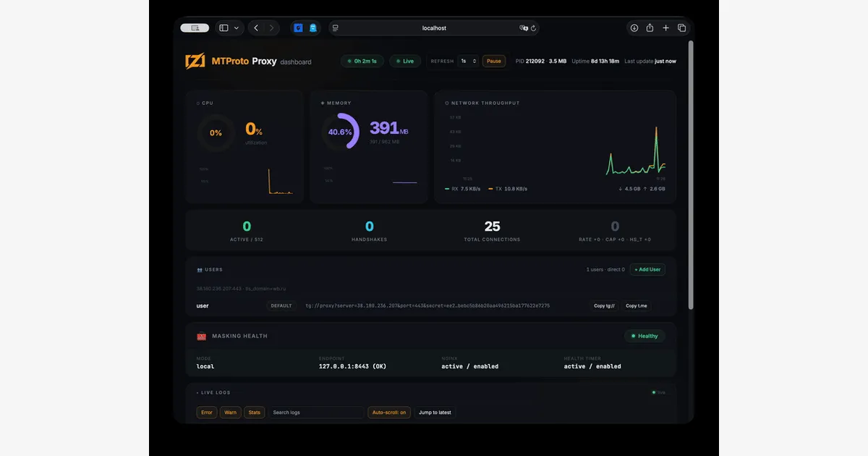Click the RX 7.5 KB/s legend
868x456 pixels.
click(x=463, y=189)
